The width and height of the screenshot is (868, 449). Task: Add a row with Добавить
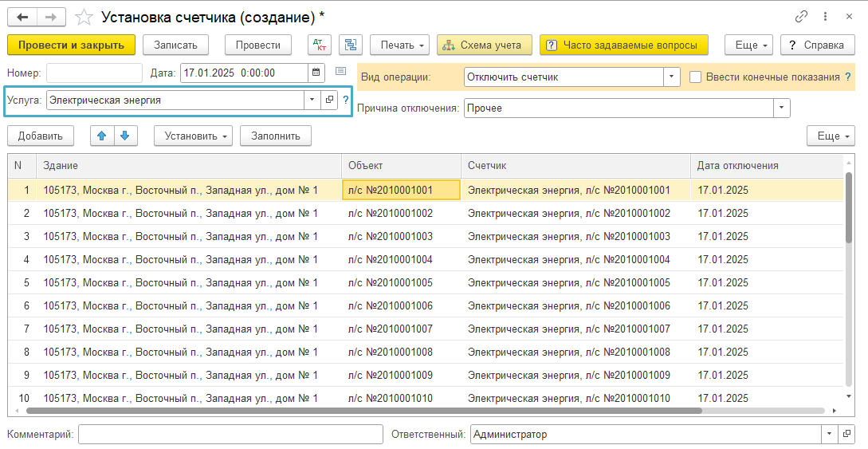tap(41, 136)
